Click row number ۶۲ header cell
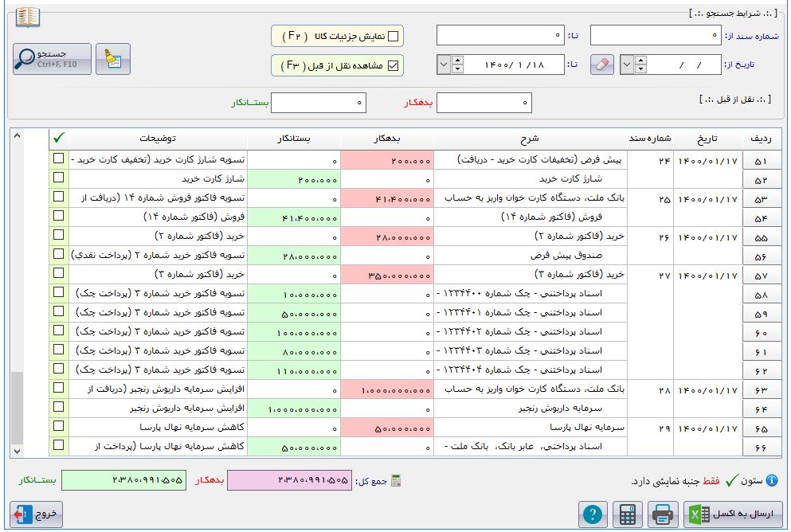Screen dimensions: 791x532 tap(762, 370)
